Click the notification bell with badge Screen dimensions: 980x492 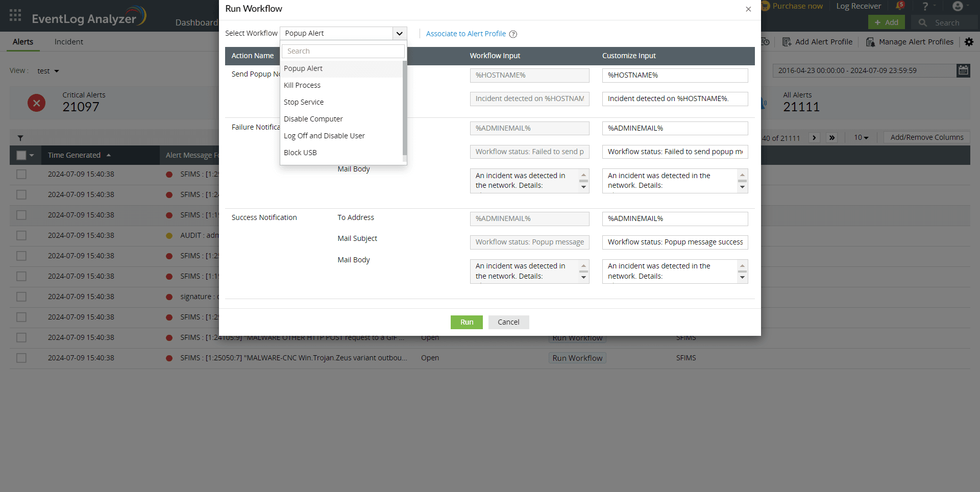900,6
